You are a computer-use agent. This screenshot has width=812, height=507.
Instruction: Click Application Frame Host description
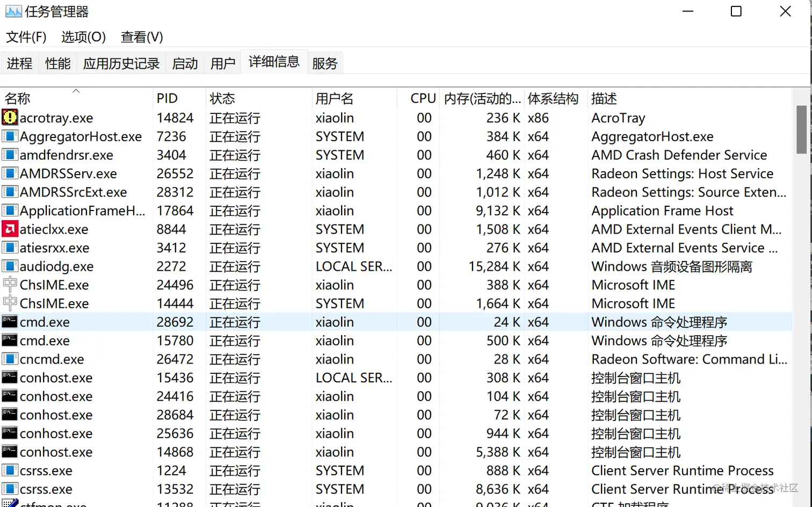coord(663,211)
